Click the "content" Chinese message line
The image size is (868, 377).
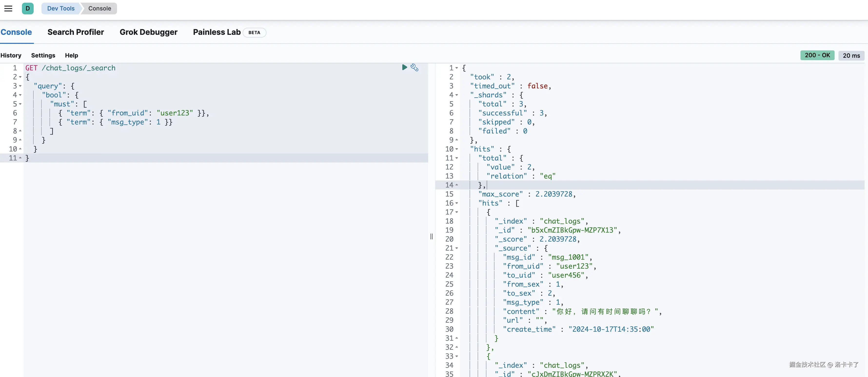582,311
